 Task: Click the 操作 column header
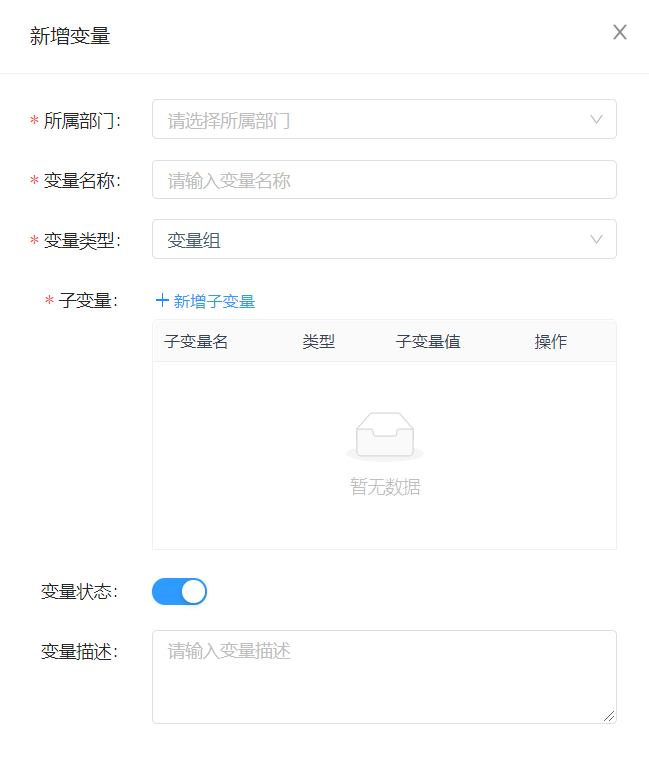coord(551,342)
